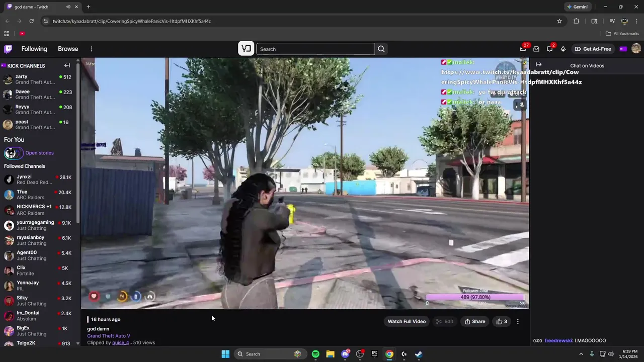Screen dimensions: 644x362
Task: Click the logo icon left of search box
Action: coord(246,49)
